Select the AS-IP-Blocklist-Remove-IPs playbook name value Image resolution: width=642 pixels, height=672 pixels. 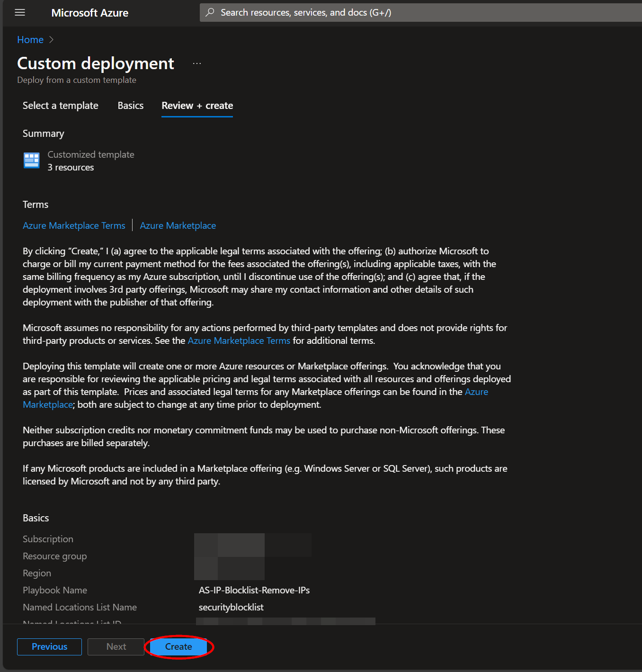tap(254, 590)
